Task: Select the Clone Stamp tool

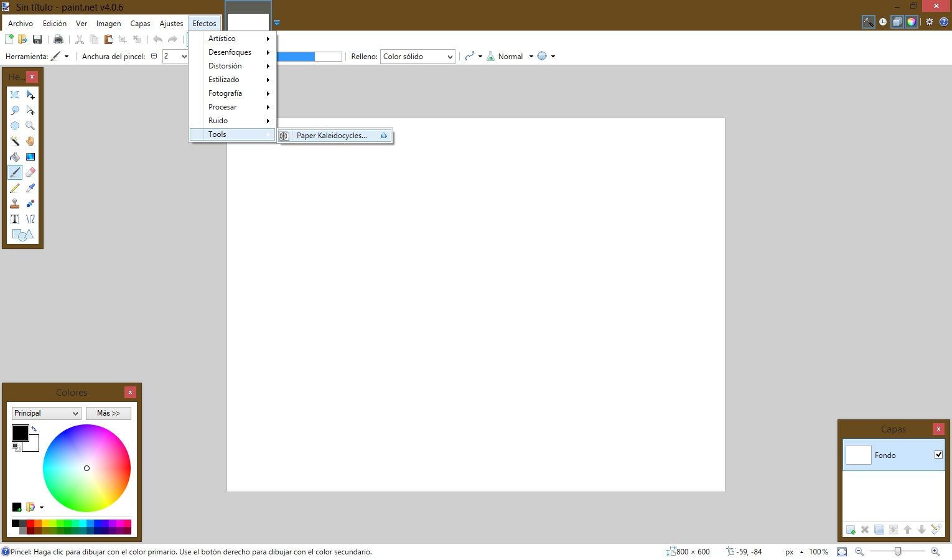Action: tap(15, 203)
